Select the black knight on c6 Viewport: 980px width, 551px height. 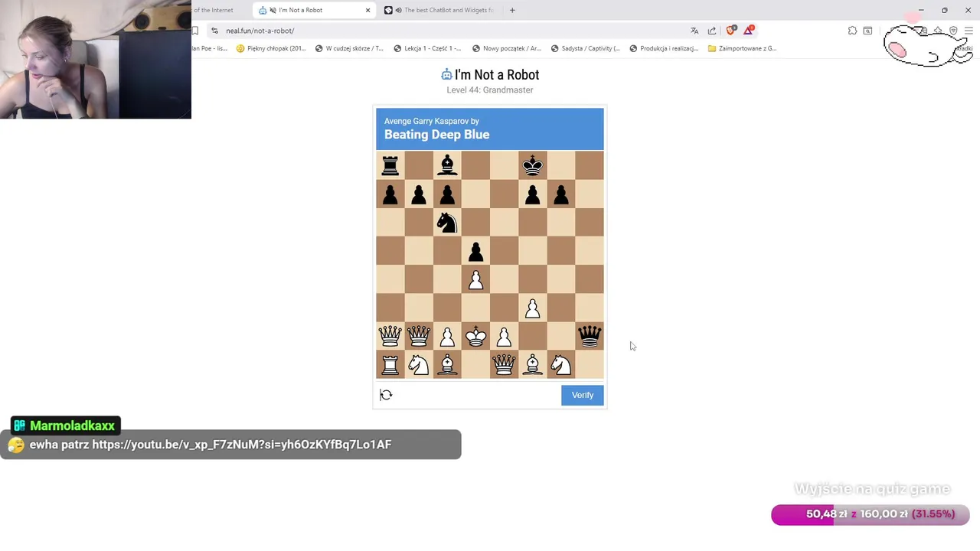pos(447,223)
